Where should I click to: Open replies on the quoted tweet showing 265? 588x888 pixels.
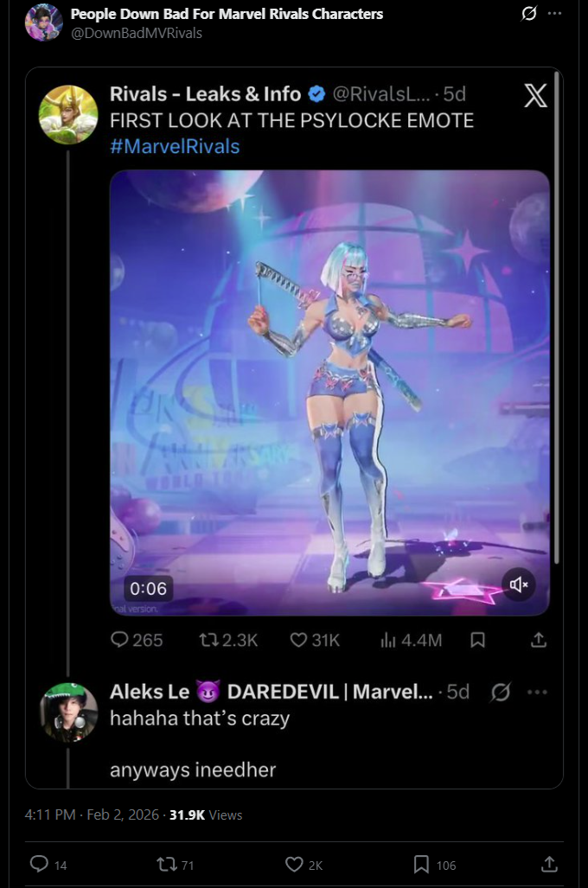pyautogui.click(x=137, y=640)
